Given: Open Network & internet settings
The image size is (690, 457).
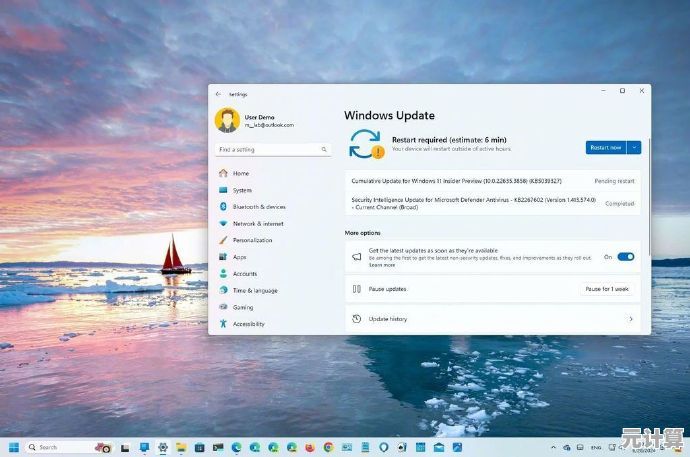Looking at the screenshot, I should [257, 224].
